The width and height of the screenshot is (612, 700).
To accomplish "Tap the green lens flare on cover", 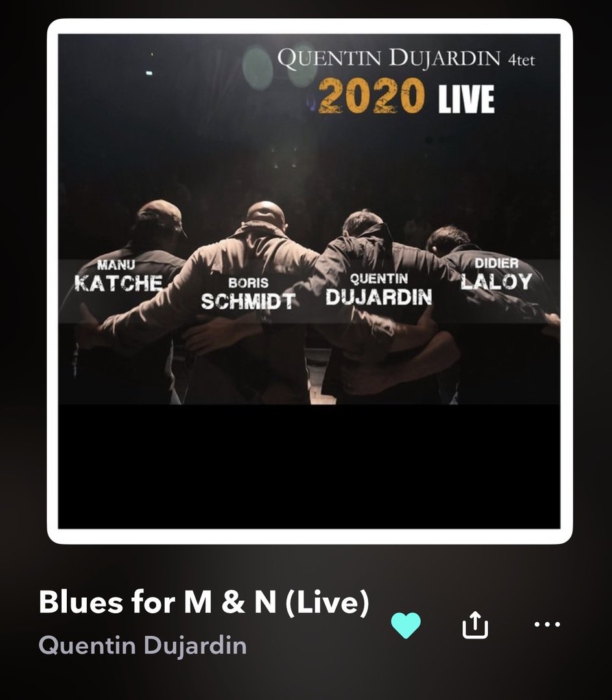I will (x=258, y=68).
